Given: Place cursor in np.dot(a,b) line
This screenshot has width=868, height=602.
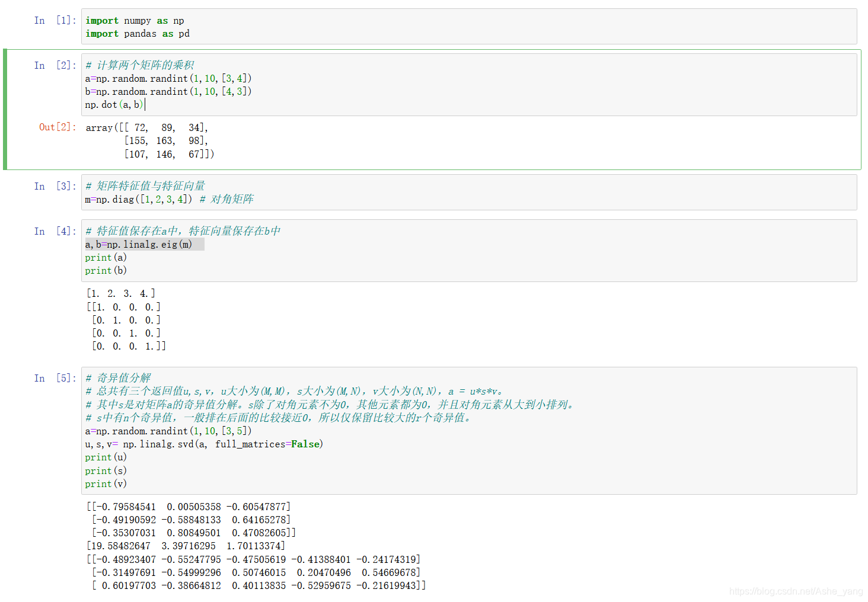Looking at the screenshot, I should point(114,105).
